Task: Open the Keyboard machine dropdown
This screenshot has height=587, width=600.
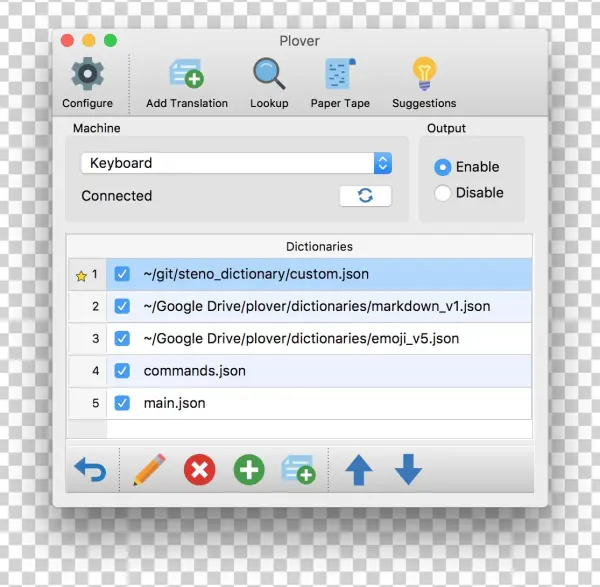Action: [x=236, y=163]
